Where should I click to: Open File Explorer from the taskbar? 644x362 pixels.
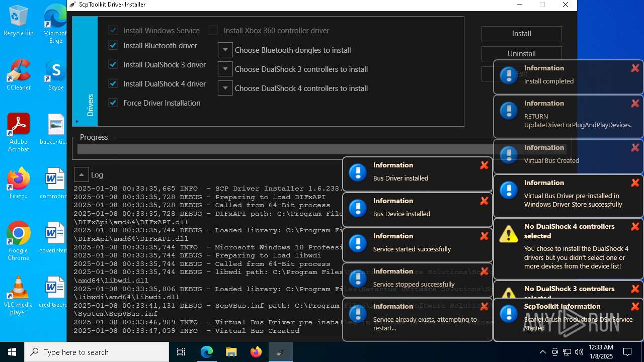click(231, 352)
